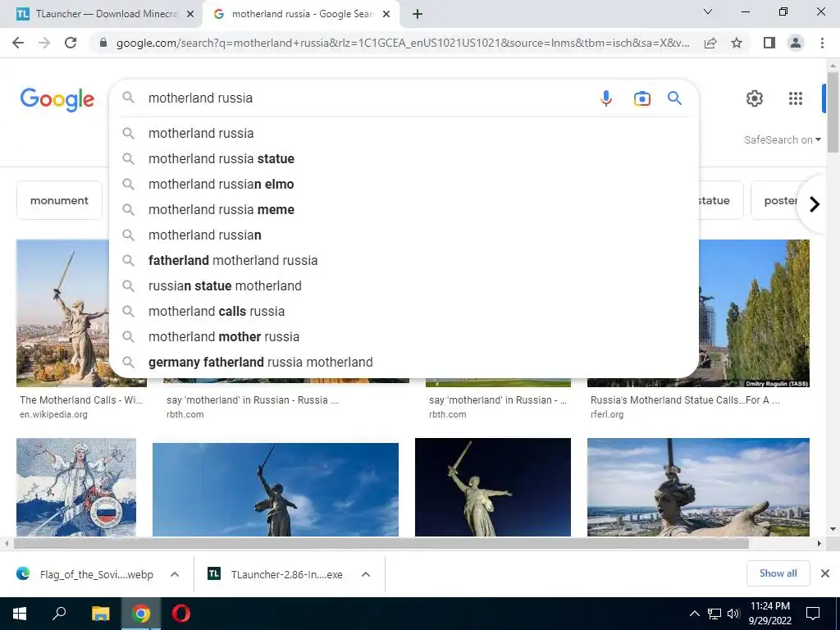
Task: Open network status tray icon
Action: coord(714,614)
